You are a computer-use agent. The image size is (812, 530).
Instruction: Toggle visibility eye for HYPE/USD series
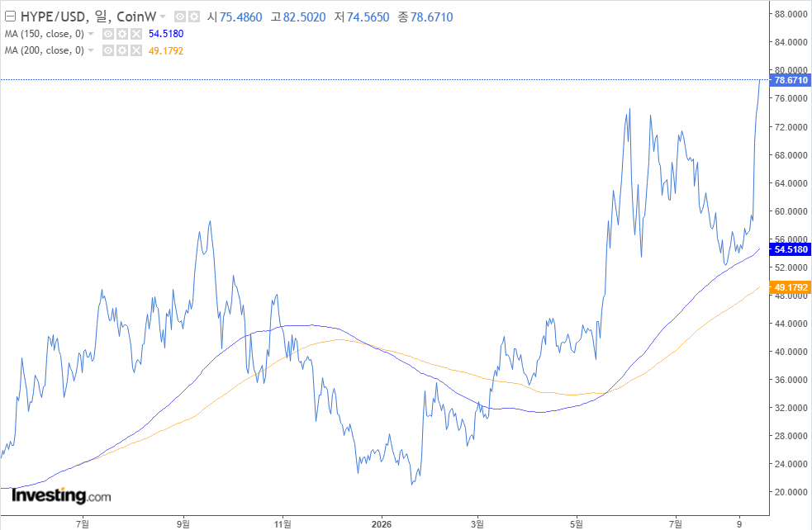180,17
